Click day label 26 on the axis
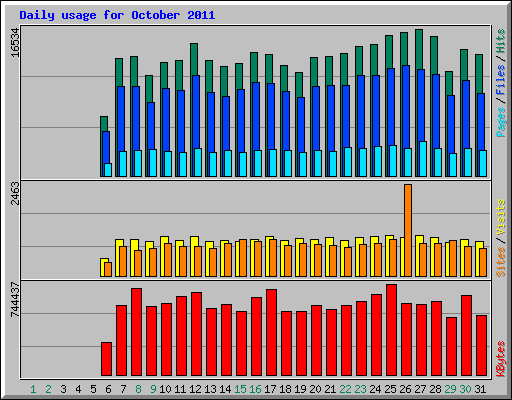This screenshot has width=512, height=400. pyautogui.click(x=405, y=389)
